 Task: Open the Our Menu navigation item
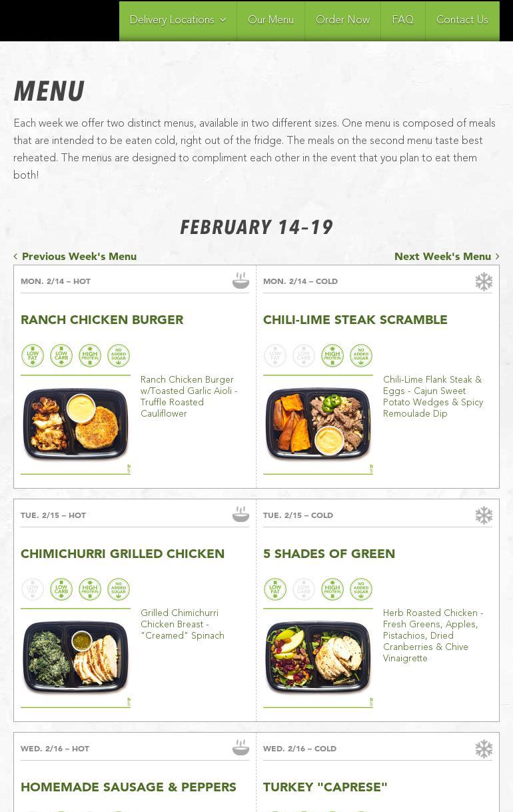(x=270, y=21)
